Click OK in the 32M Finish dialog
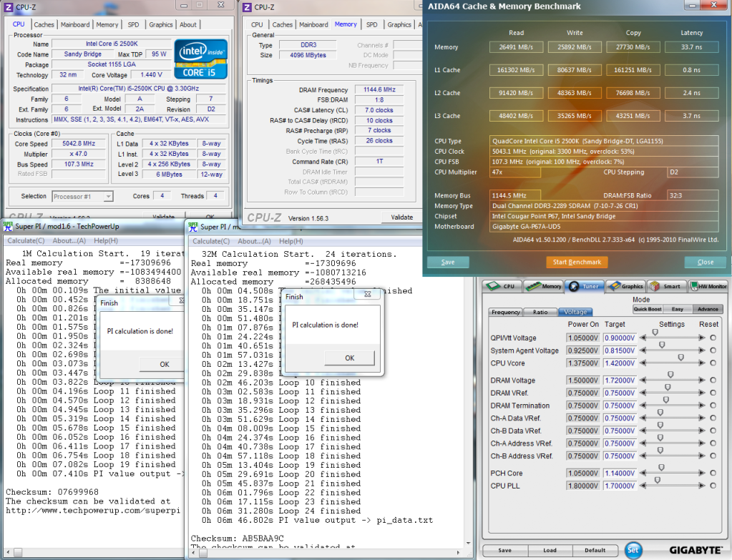The height and width of the screenshot is (560, 732). (x=350, y=358)
